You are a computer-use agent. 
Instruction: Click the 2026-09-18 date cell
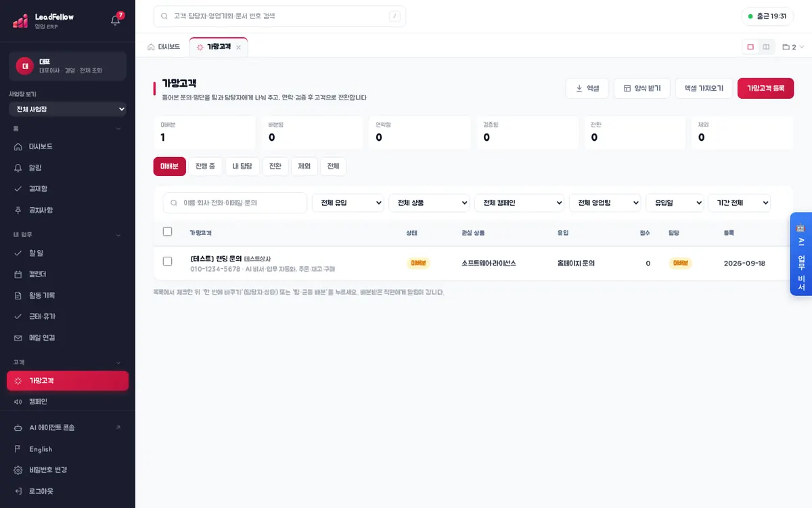tap(744, 263)
